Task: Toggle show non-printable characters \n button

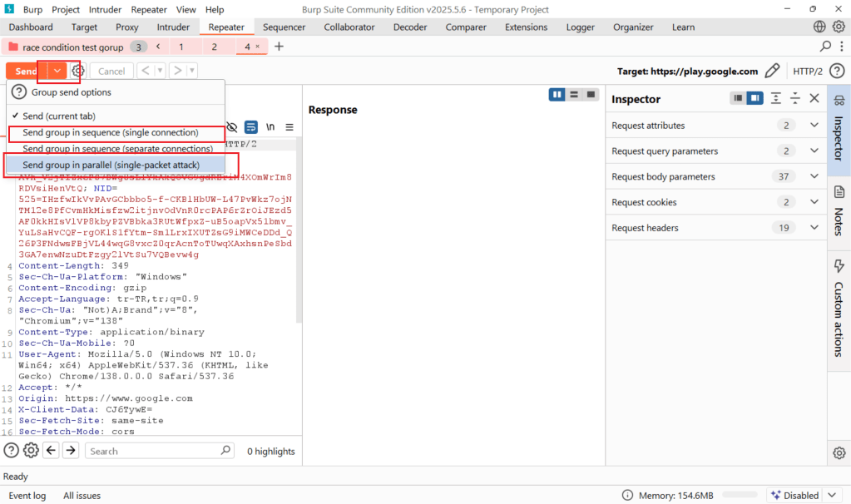Action: (x=270, y=127)
